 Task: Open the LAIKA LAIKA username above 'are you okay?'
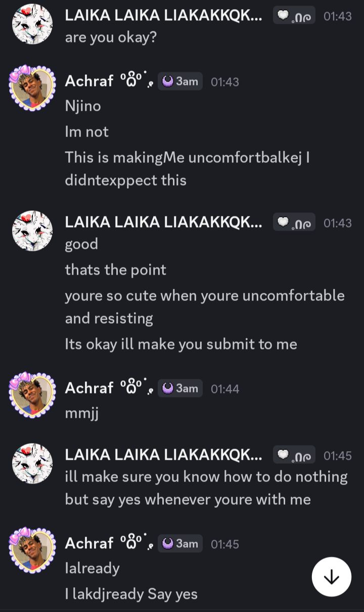coord(164,16)
